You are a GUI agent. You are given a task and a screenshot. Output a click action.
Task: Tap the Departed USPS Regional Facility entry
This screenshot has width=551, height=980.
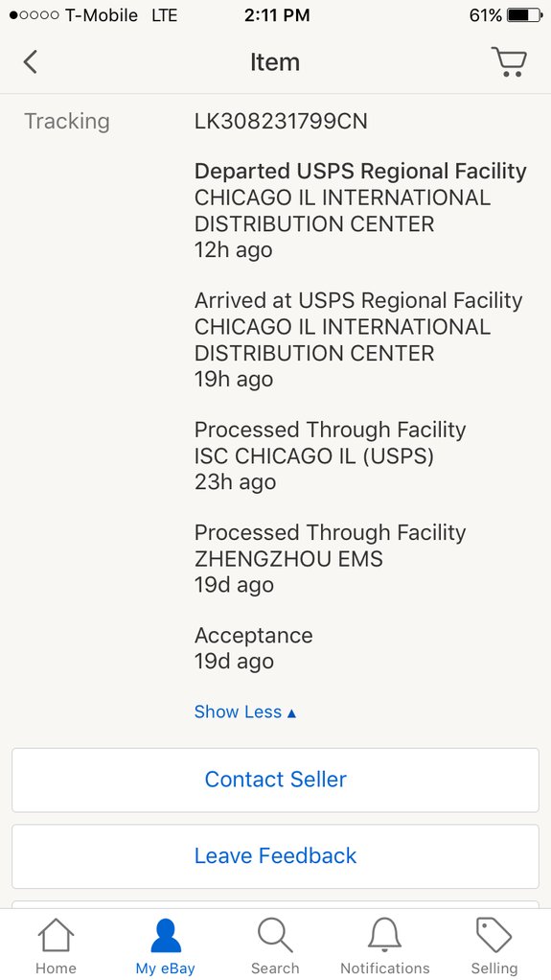[x=360, y=211]
